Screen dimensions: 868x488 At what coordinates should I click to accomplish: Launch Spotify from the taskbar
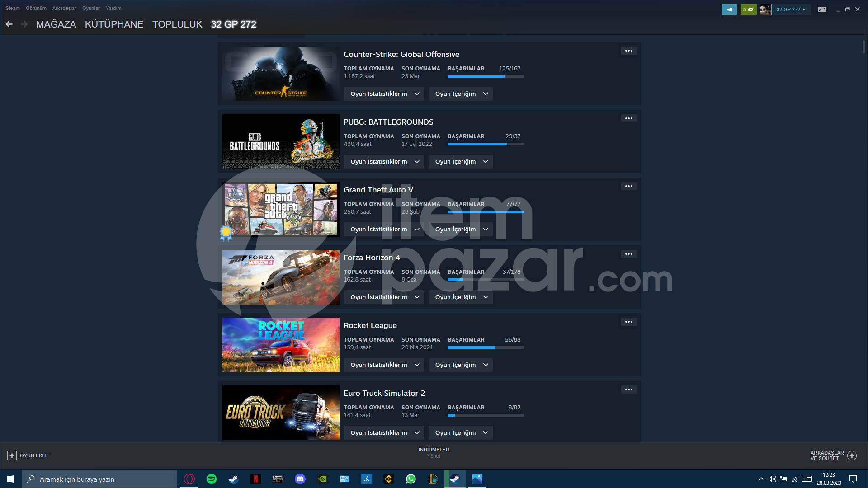212,479
